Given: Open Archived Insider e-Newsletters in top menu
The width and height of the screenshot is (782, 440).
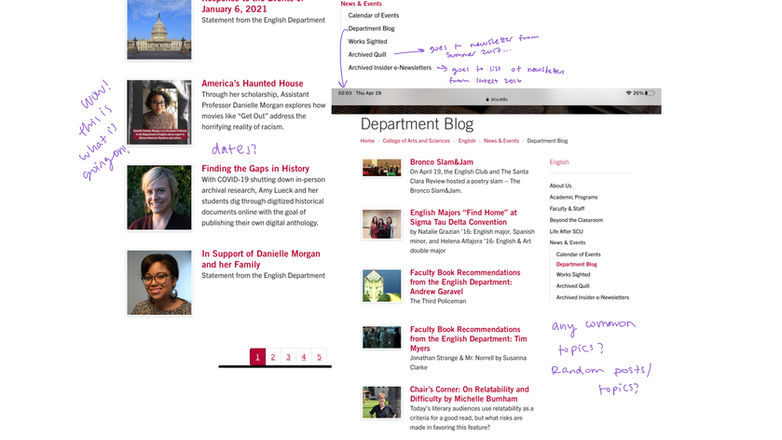Looking at the screenshot, I should pos(390,67).
